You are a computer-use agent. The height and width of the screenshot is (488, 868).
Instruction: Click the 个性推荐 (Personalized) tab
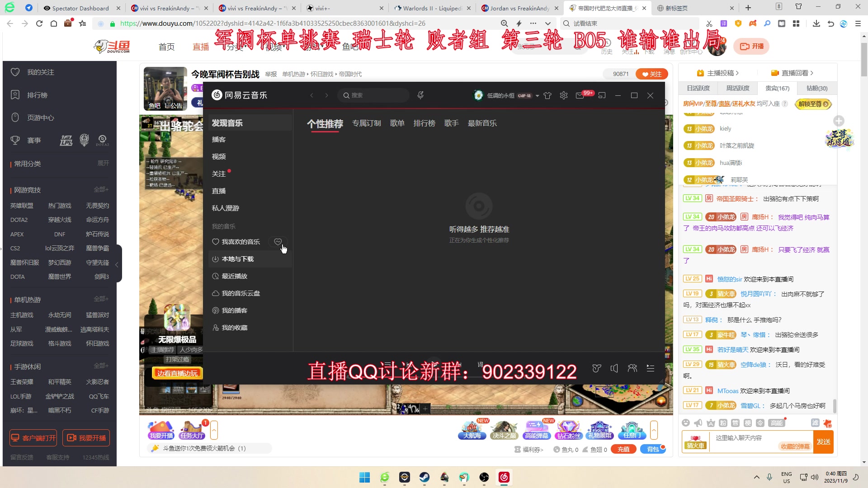pos(325,123)
